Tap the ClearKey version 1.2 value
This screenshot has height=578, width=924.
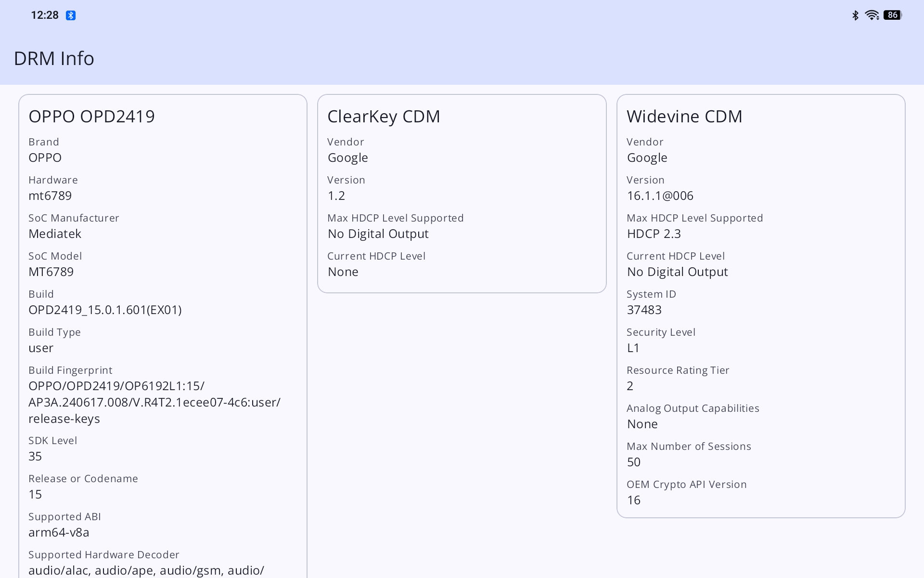coord(336,196)
